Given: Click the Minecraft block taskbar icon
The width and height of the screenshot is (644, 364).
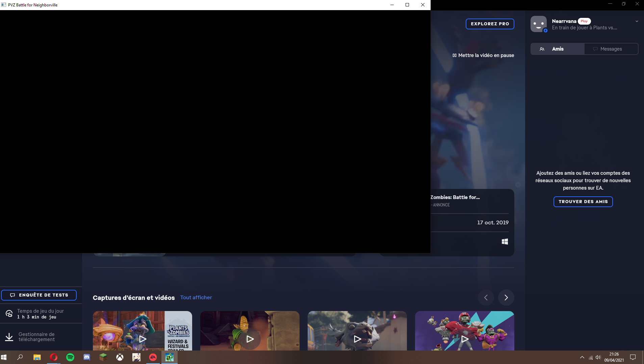Looking at the screenshot, I should (x=103, y=357).
